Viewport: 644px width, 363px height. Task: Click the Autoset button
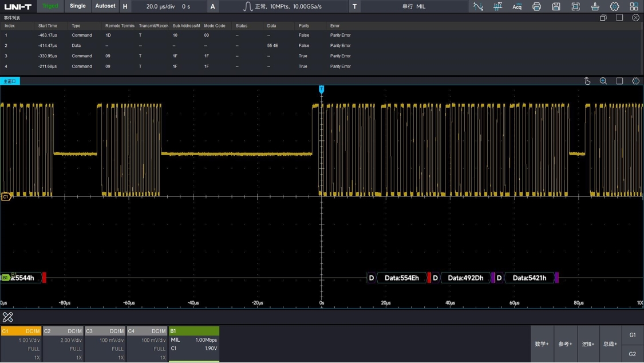[x=105, y=6]
